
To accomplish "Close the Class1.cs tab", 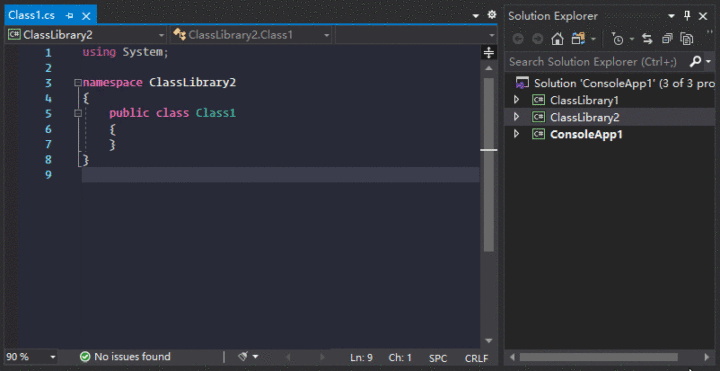I will (x=86, y=16).
